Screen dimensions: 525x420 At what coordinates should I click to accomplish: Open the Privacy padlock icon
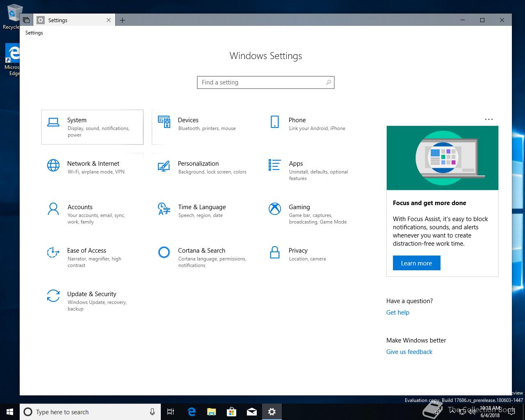[x=275, y=252]
